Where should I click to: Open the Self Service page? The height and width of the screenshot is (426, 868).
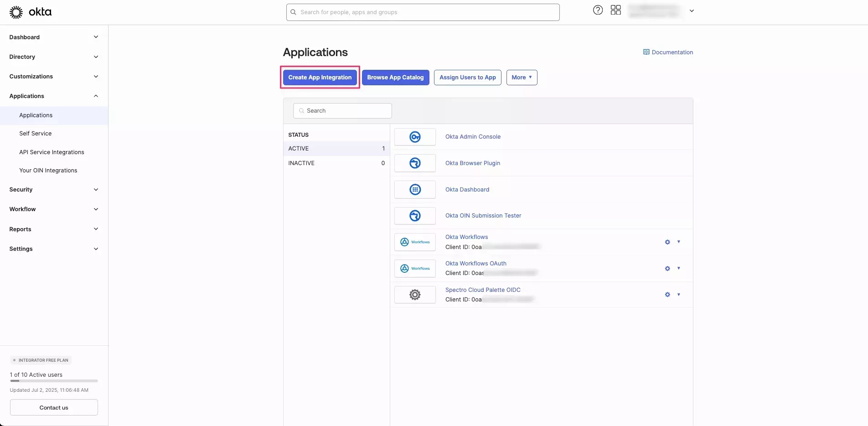(35, 133)
